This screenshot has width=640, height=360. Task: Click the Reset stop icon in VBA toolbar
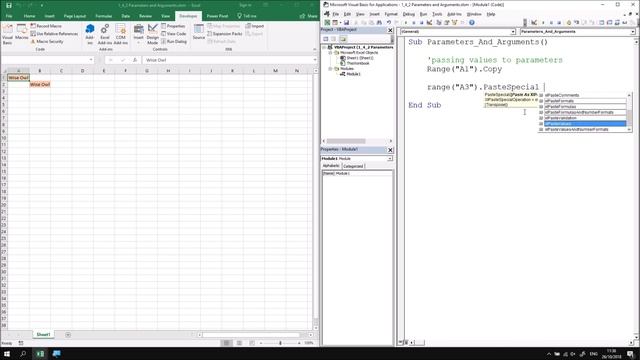click(x=421, y=23)
